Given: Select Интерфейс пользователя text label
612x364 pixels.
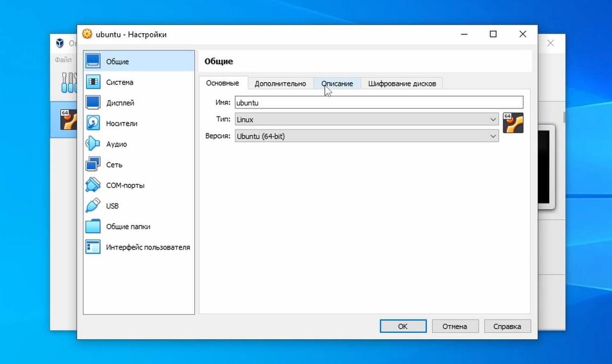Looking at the screenshot, I should 148,247.
